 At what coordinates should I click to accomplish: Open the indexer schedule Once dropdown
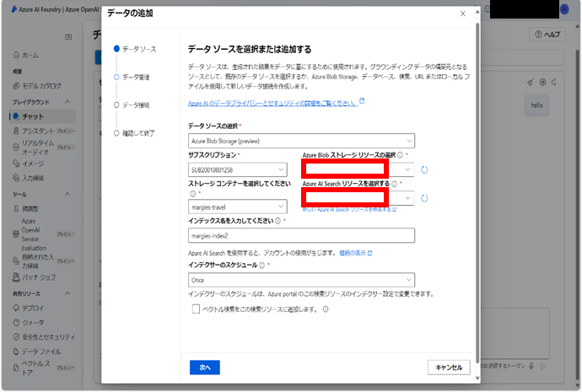coord(301,280)
